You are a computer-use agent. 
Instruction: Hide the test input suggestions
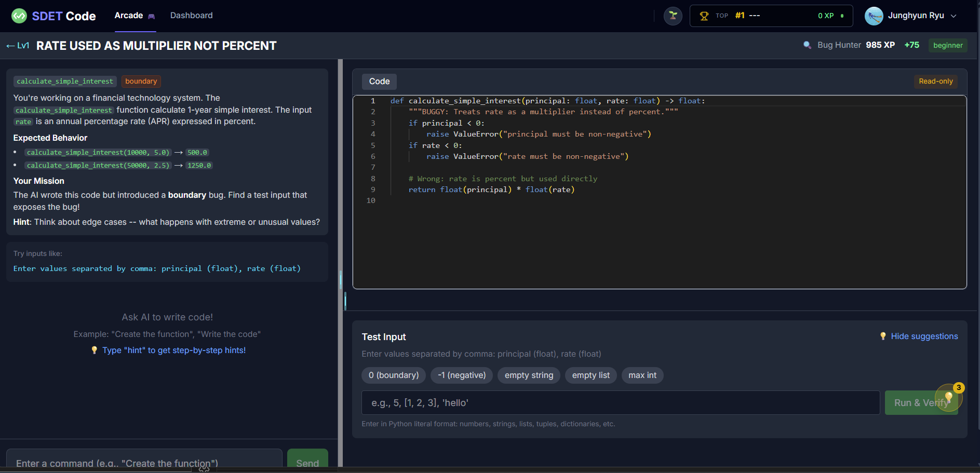tap(924, 336)
